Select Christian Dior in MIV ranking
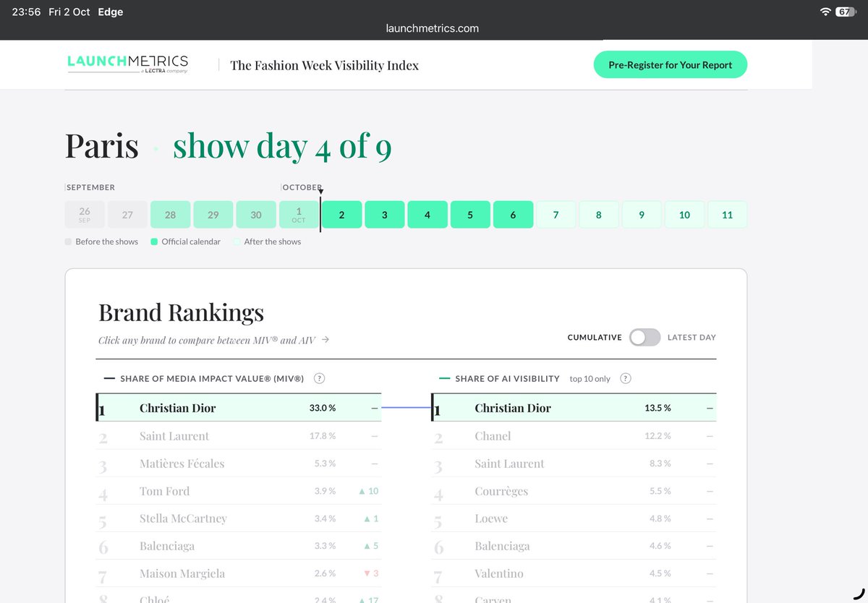This screenshot has width=868, height=603. coord(239,408)
